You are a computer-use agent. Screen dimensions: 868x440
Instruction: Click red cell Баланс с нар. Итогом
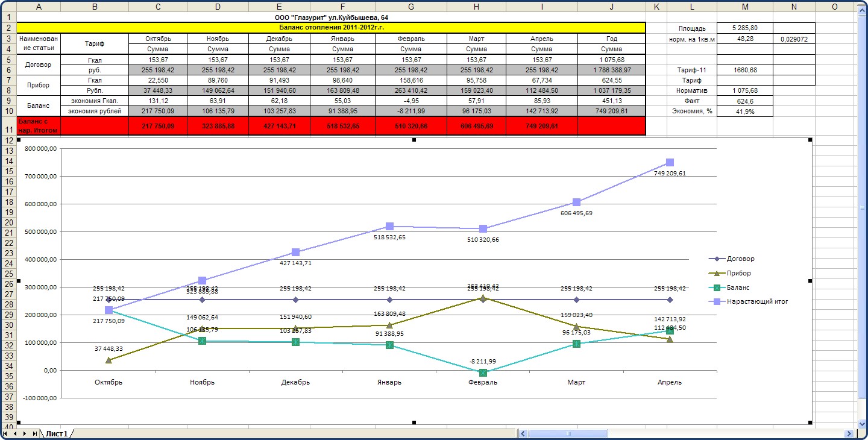pos(39,126)
